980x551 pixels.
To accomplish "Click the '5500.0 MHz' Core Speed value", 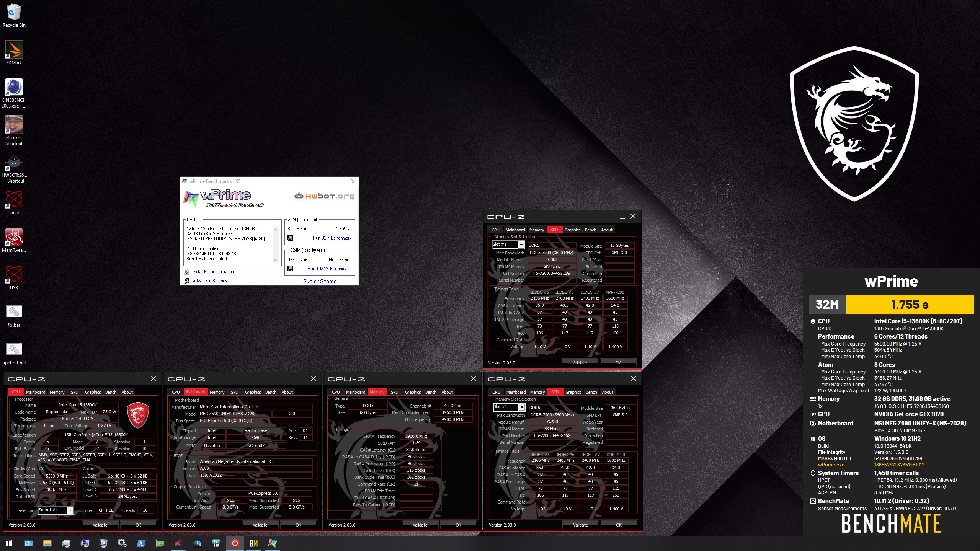I will 57,476.
